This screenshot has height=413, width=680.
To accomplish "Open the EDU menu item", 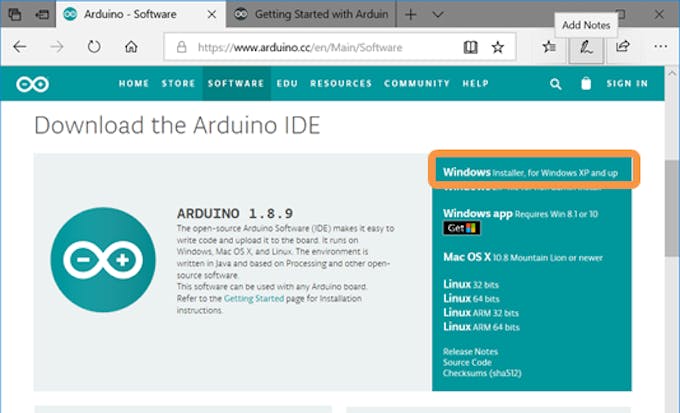I will [x=287, y=83].
